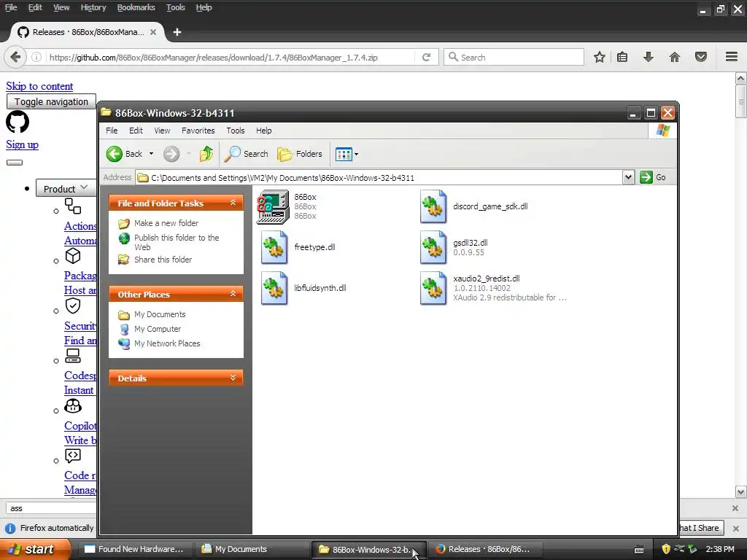Viewport: 747px width, 560px height.
Task: Click the Firefox reload button
Action: tap(426, 57)
